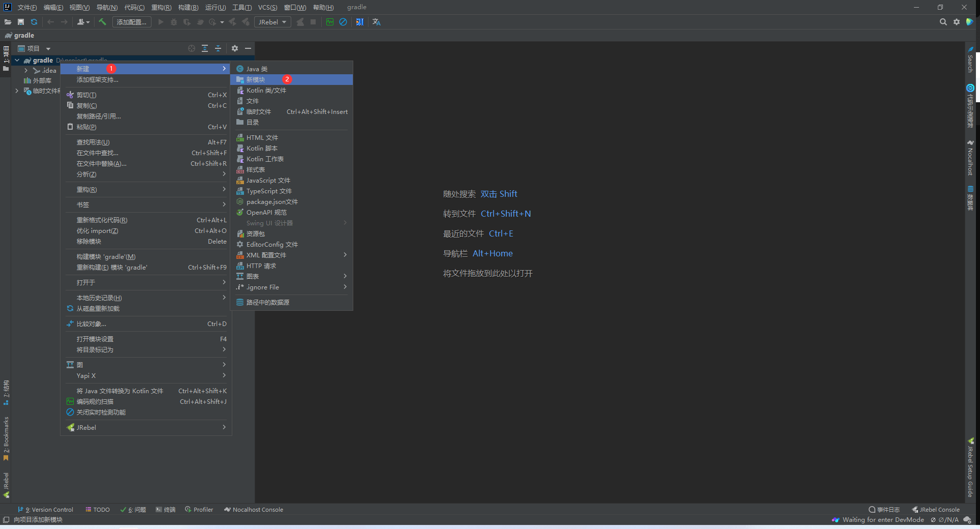This screenshot has height=529, width=980.
Task: Expand the 临时文件 tree node
Action: coord(17,91)
